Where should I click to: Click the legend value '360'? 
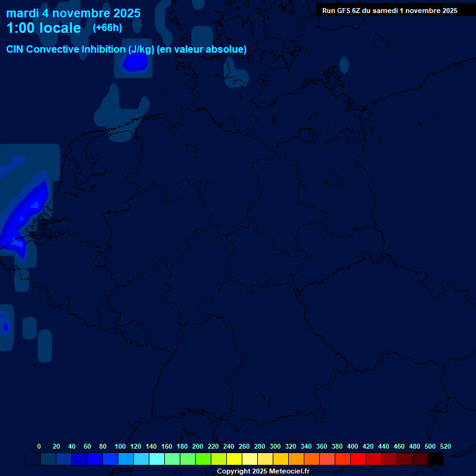(x=322, y=446)
